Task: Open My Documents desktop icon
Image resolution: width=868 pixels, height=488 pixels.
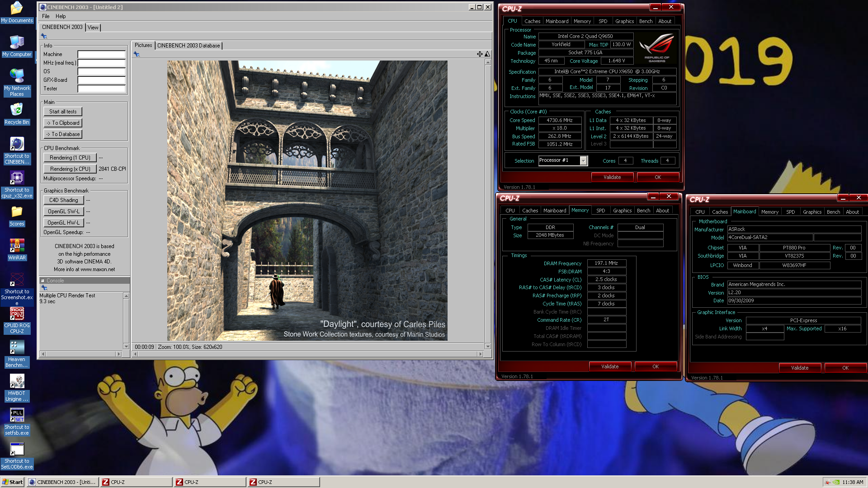Action: pyautogui.click(x=17, y=12)
